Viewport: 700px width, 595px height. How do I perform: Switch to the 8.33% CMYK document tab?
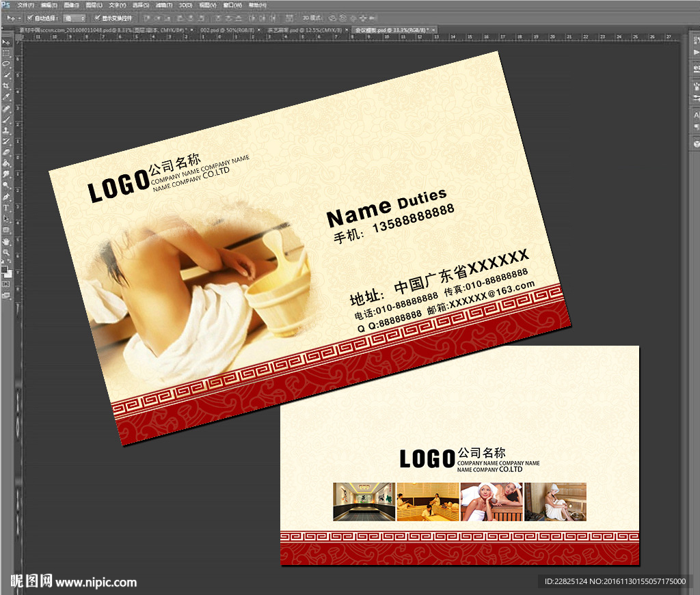point(102,30)
